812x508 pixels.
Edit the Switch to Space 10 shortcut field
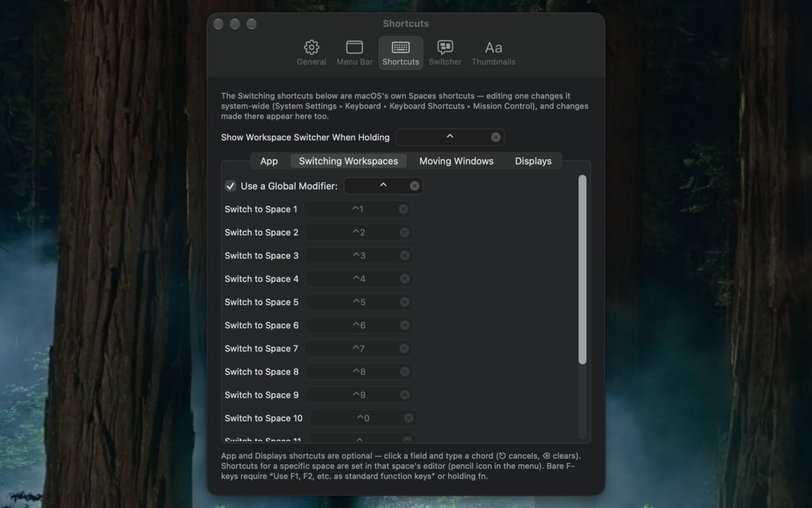(x=363, y=418)
